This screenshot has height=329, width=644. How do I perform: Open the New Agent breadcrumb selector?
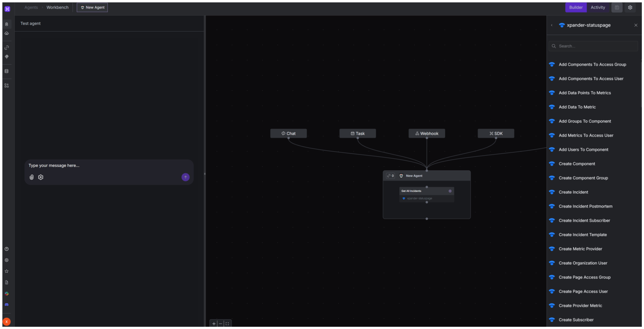pos(92,8)
